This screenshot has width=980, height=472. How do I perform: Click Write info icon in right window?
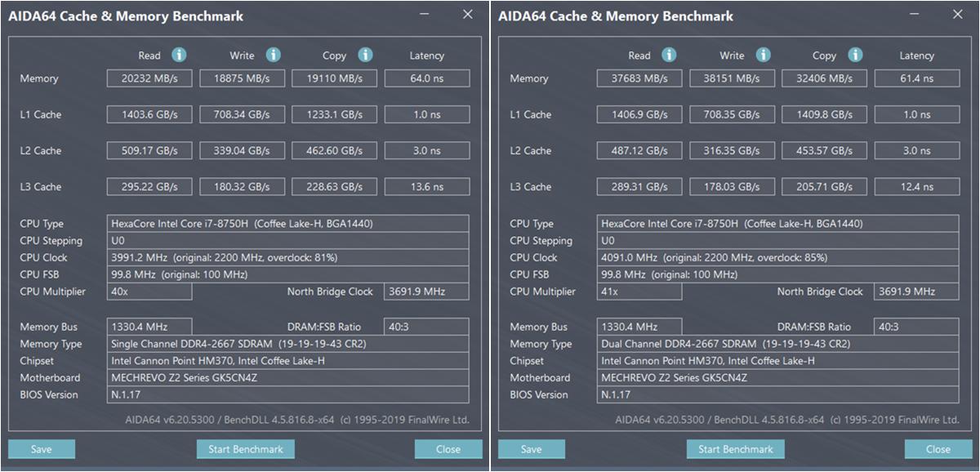tap(763, 55)
